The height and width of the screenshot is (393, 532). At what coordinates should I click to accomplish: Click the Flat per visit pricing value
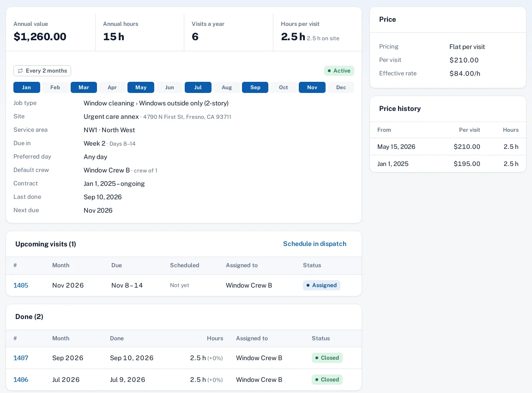467,47
